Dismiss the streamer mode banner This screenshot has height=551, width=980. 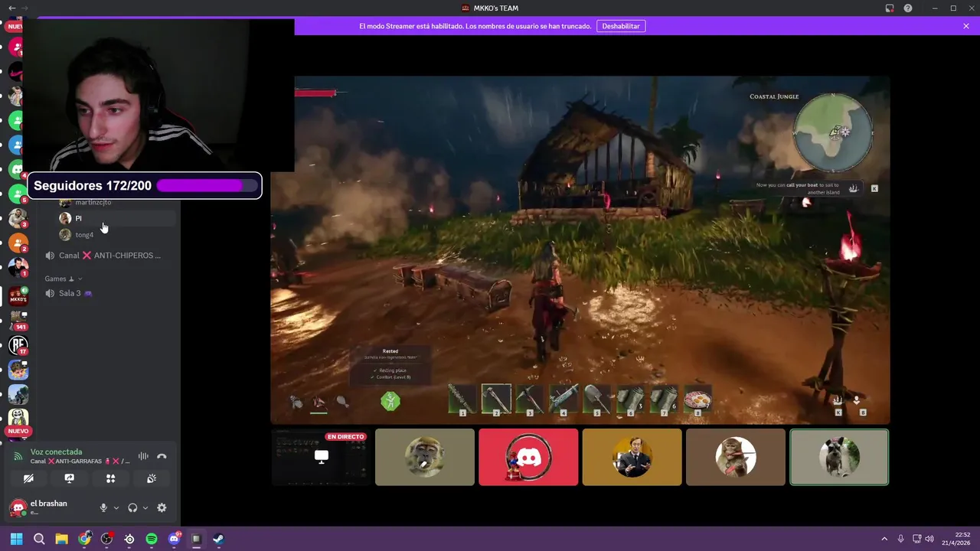click(966, 26)
